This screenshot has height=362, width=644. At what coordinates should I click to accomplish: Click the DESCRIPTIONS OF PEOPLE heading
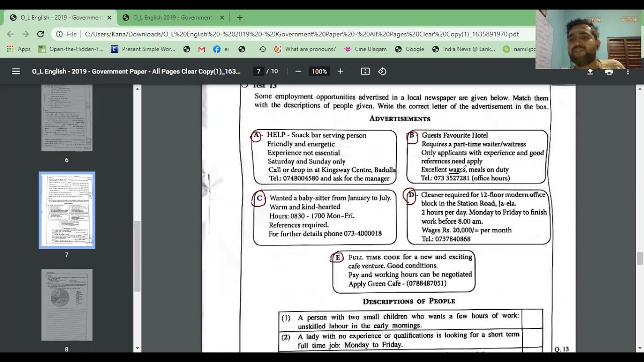[409, 301]
